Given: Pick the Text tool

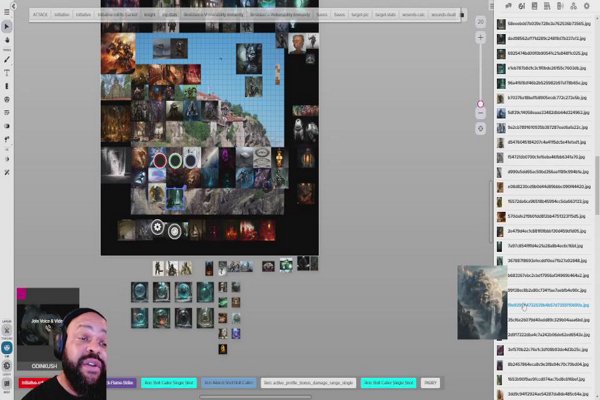Looking at the screenshot, I should 7,73.
